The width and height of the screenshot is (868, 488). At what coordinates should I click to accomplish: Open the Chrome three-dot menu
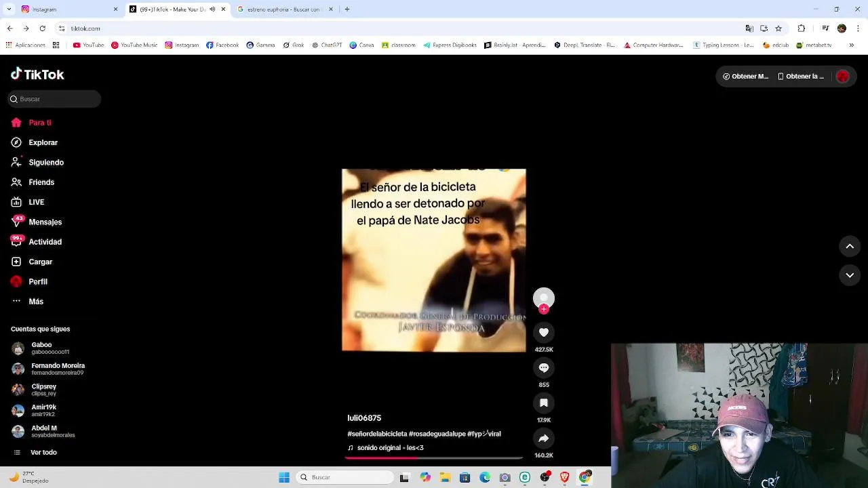(858, 28)
